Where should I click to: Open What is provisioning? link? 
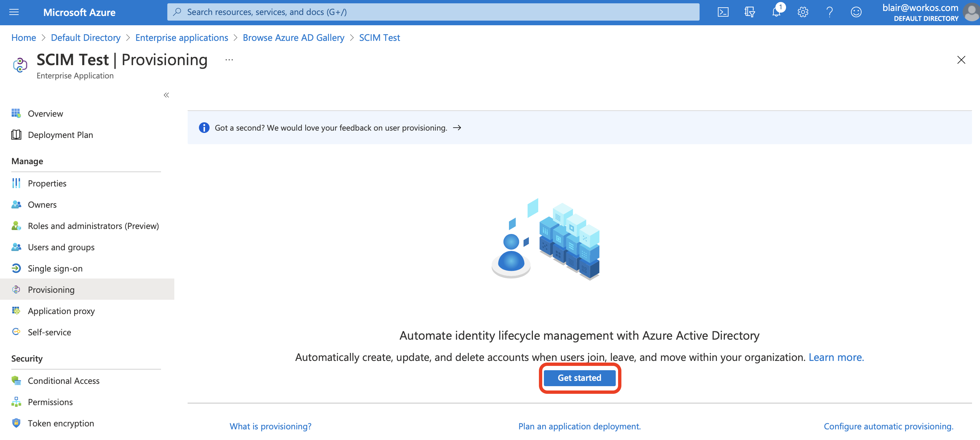(x=270, y=426)
